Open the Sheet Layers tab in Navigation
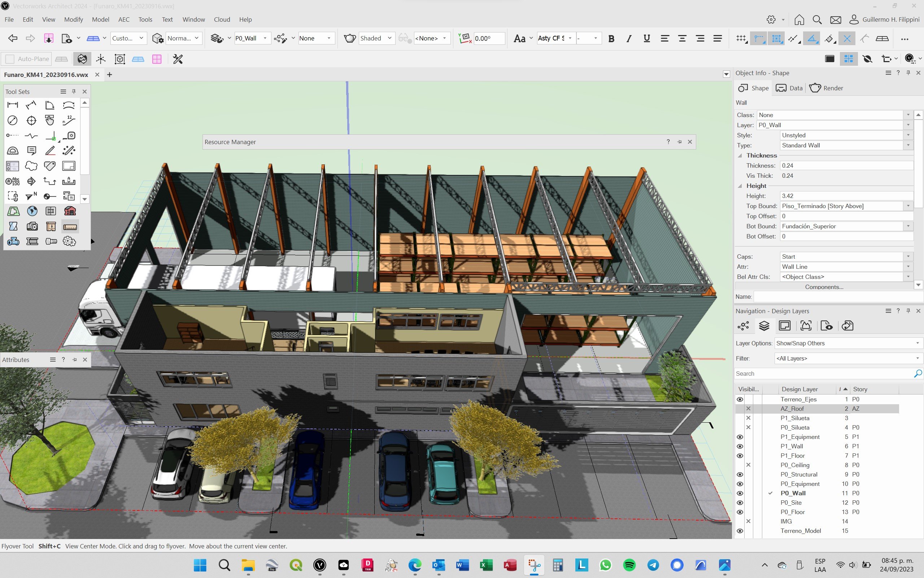 (x=785, y=326)
